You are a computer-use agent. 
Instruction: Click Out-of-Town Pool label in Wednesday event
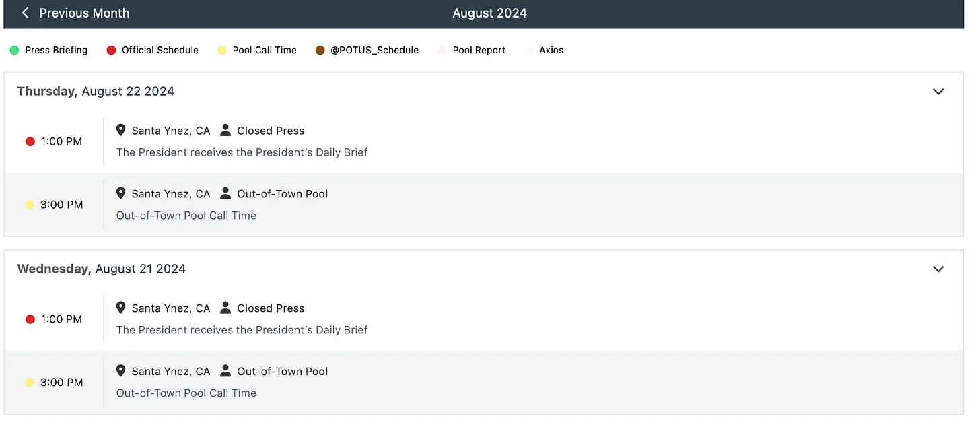point(283,372)
